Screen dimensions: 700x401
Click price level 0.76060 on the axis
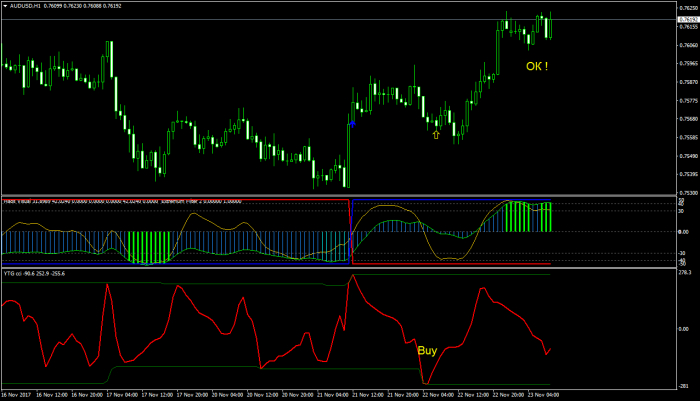tap(689, 45)
